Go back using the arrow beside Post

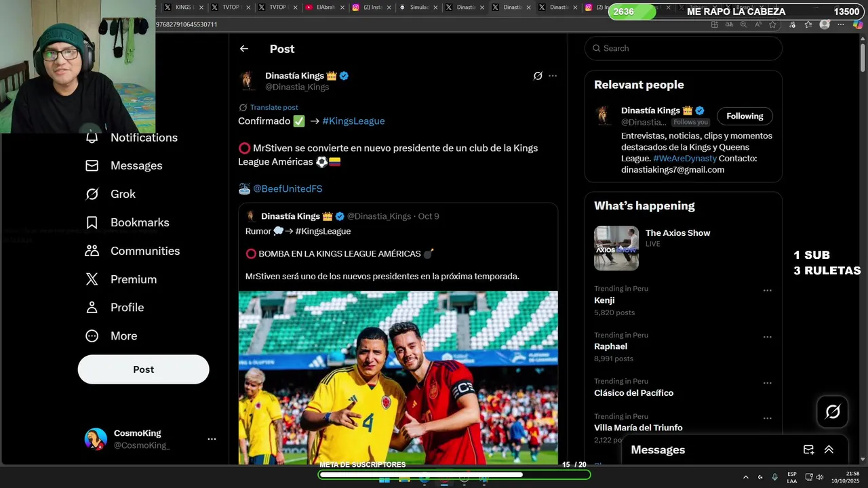coord(244,49)
